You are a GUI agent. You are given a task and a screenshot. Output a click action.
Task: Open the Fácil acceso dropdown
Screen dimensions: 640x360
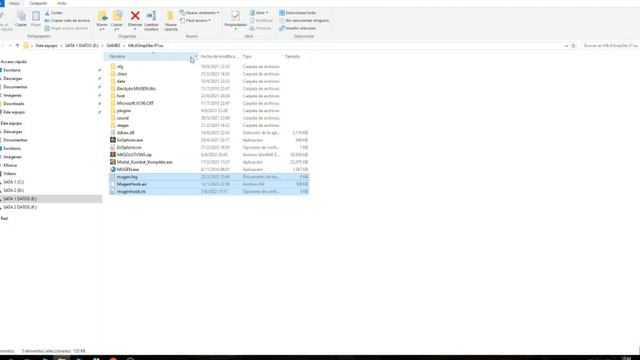coord(196,20)
